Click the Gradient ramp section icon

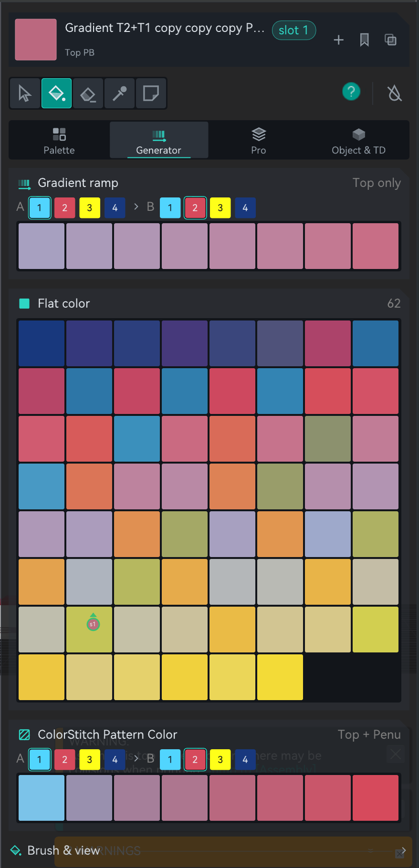[x=24, y=183]
